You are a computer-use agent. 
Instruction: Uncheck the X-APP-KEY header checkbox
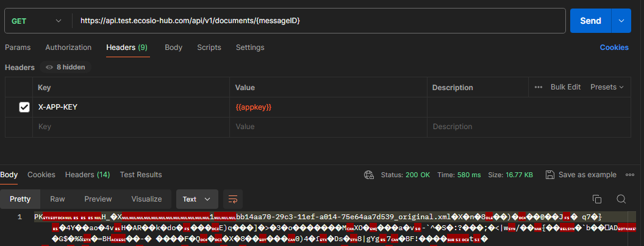coord(24,107)
